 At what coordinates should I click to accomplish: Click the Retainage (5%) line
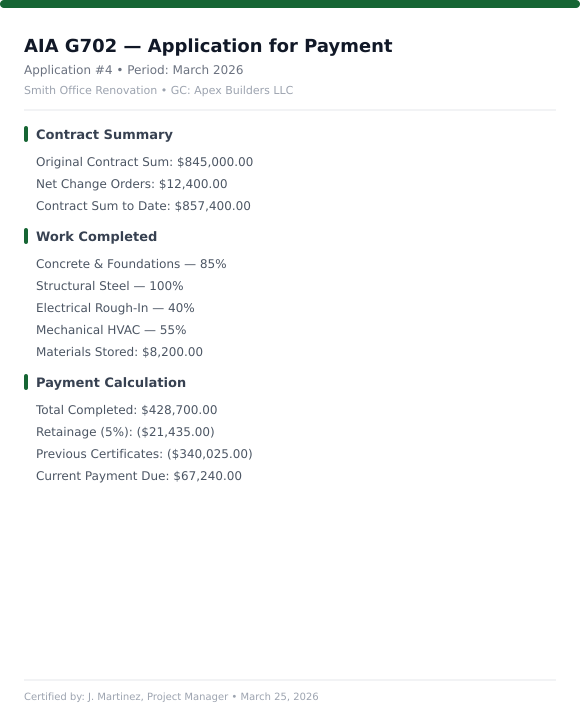125,432
